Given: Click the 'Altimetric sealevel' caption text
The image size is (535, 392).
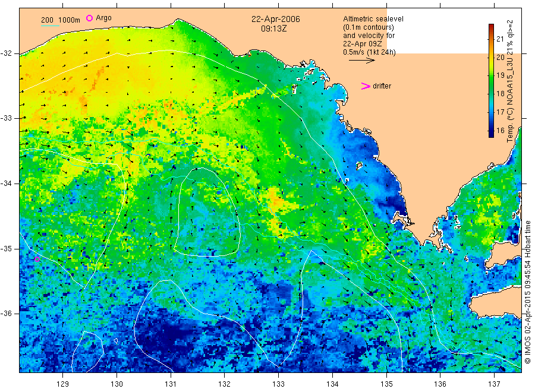Looking at the screenshot, I should click(373, 19).
